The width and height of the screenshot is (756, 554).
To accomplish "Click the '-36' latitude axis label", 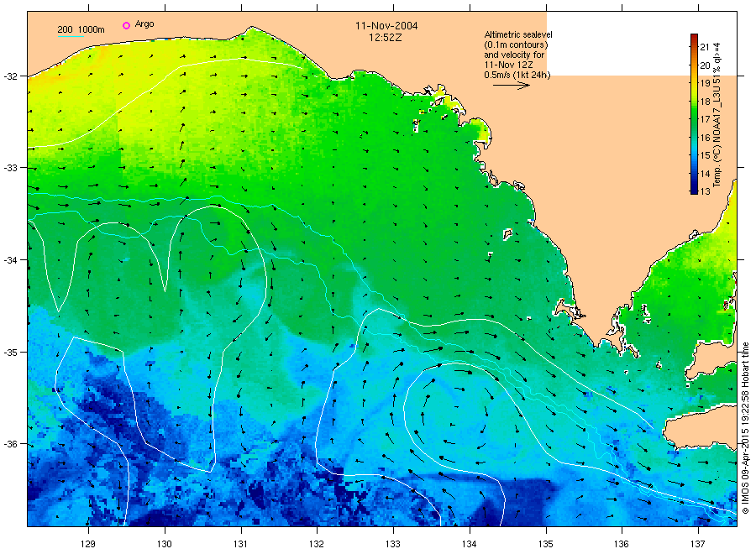I will (11, 444).
